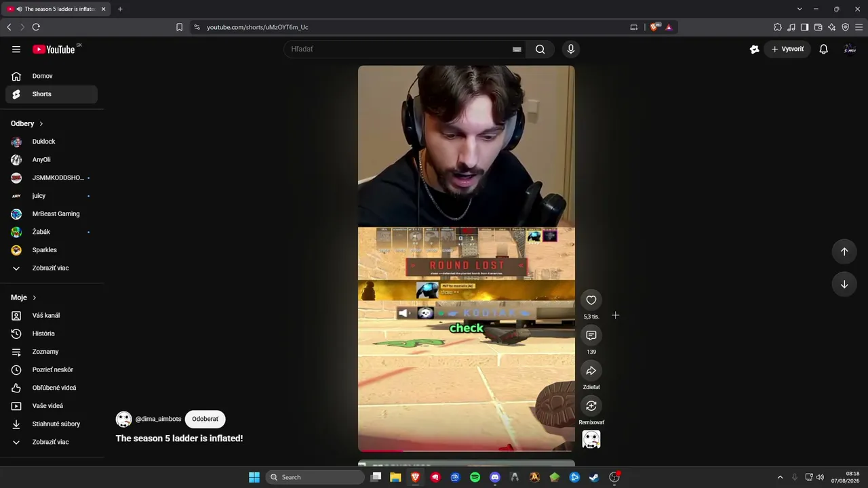Expand subscriptions with Zobraziť viac
The width and height of the screenshot is (868, 488).
52,268
